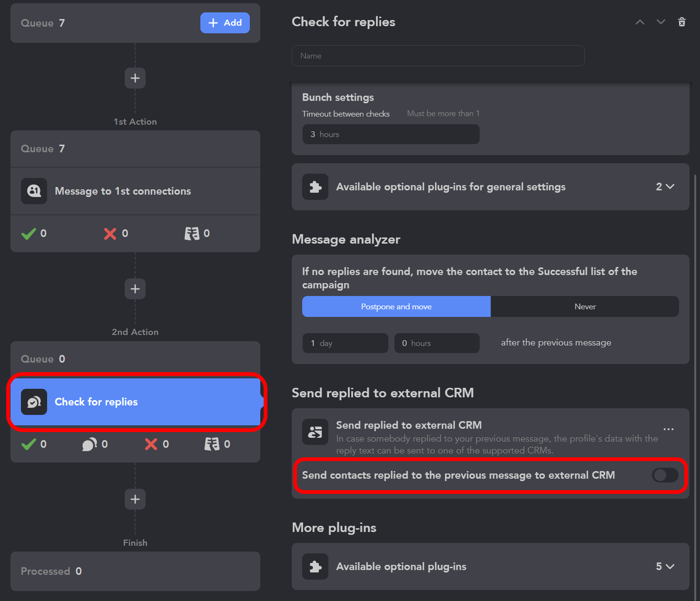Click the plus button above 2nd Action
Image resolution: width=700 pixels, height=601 pixels.
[135, 289]
